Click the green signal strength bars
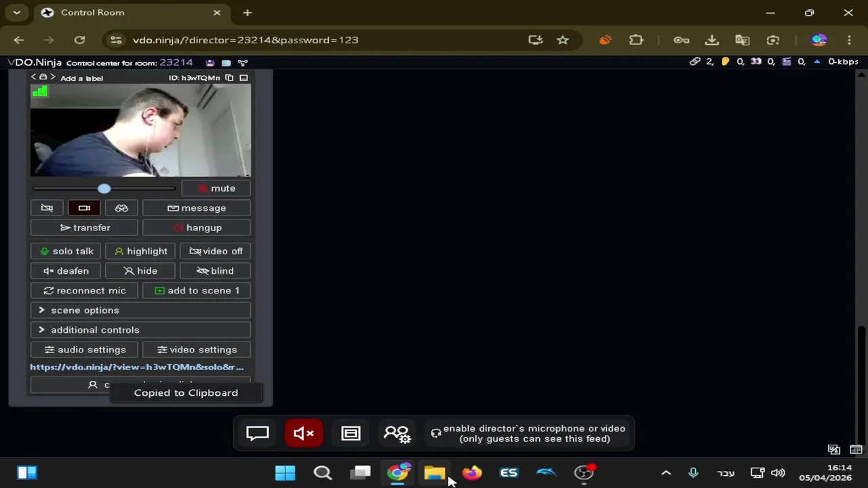The width and height of the screenshot is (868, 488). 39,91
